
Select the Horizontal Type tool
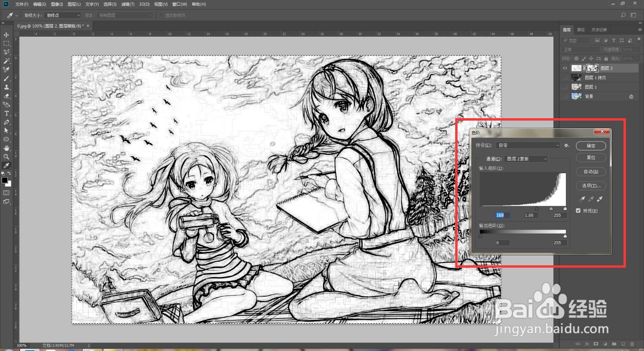tap(6, 113)
